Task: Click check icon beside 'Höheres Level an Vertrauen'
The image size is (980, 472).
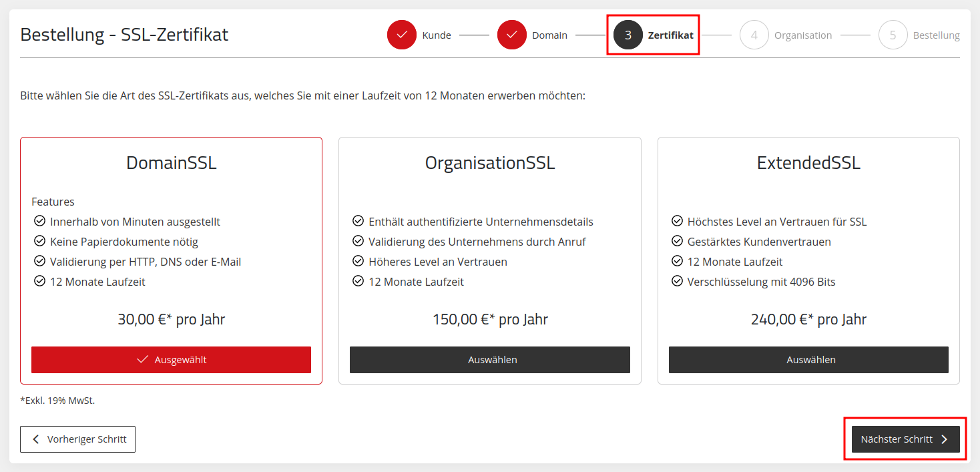Action: pos(358,261)
